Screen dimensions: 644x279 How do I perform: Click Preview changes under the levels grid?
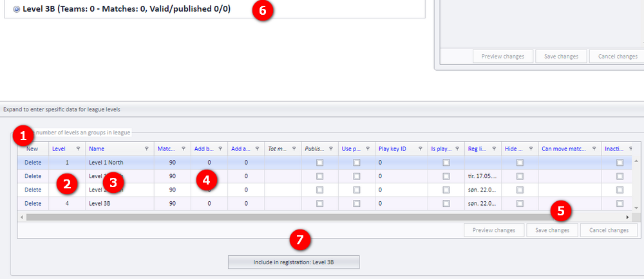pyautogui.click(x=494, y=230)
